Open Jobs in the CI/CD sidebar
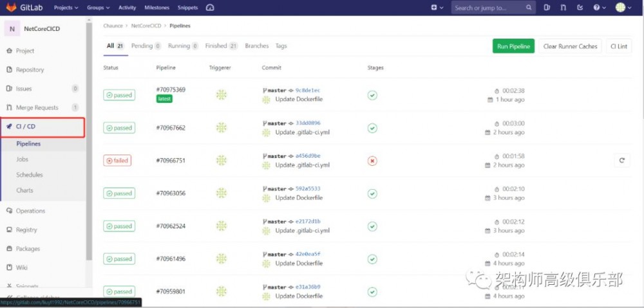644x308 pixels. (23, 159)
